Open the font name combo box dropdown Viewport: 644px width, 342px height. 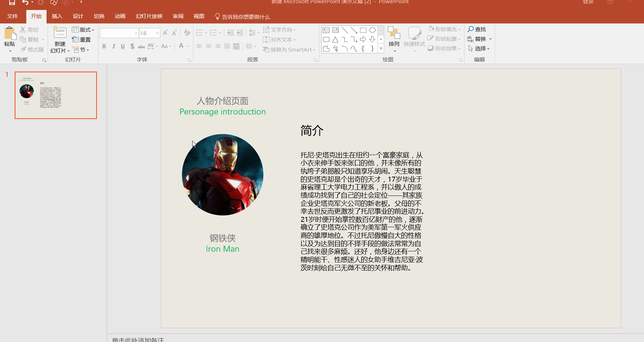pos(136,33)
